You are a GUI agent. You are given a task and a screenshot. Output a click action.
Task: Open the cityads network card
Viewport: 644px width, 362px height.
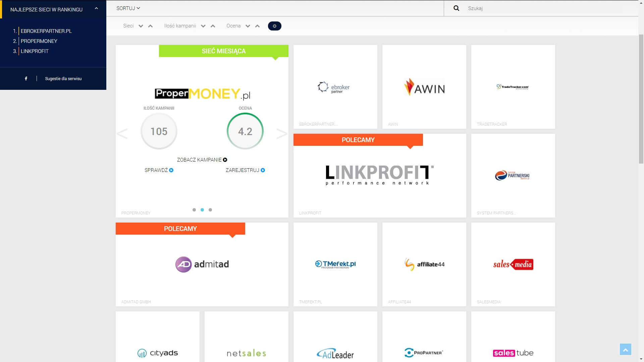coord(158,337)
